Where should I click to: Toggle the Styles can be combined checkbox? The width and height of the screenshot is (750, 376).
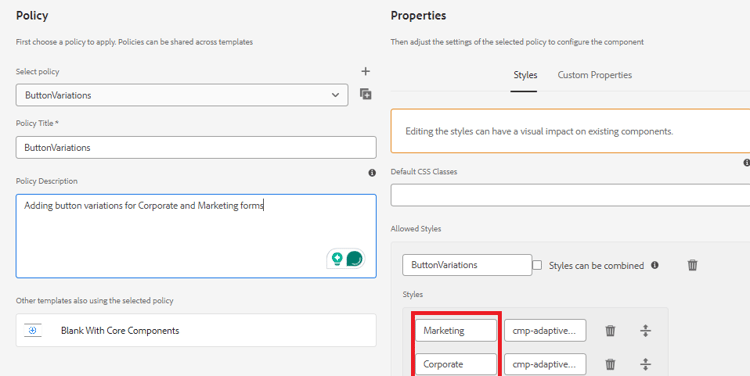coord(537,265)
